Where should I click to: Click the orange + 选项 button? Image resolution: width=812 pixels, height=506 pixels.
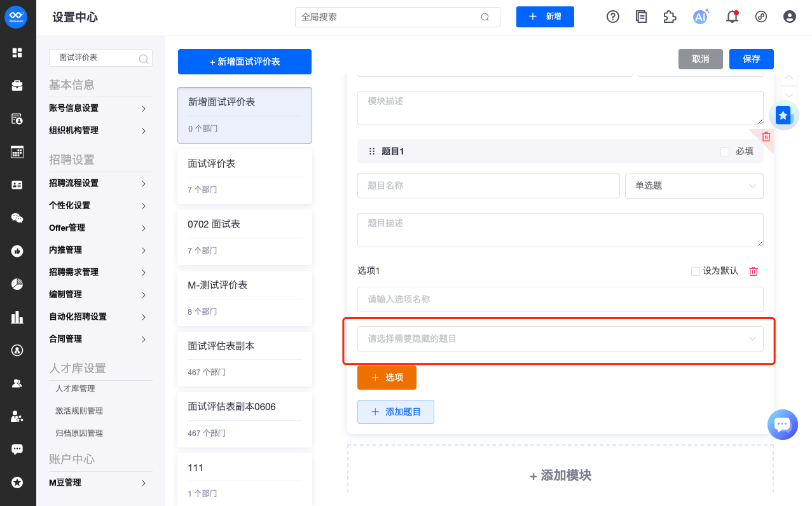tap(387, 378)
